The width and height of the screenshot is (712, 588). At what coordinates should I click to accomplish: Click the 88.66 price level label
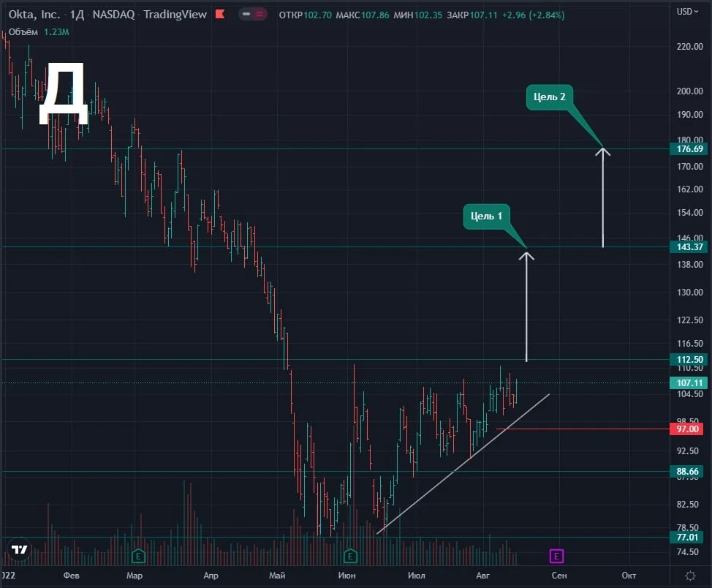[x=688, y=472]
